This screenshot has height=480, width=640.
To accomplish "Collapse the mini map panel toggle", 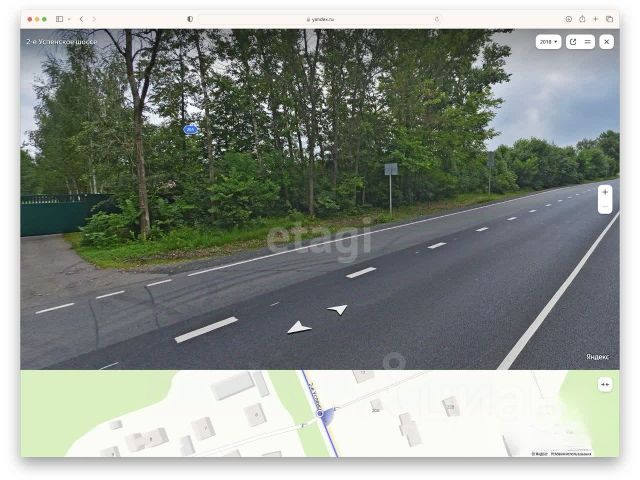I will [605, 384].
